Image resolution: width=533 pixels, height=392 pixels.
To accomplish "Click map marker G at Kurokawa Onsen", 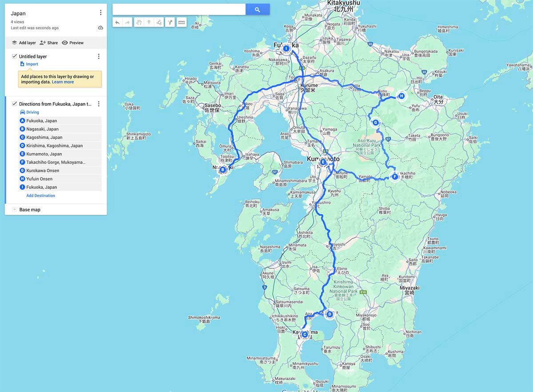I will click(x=375, y=123).
